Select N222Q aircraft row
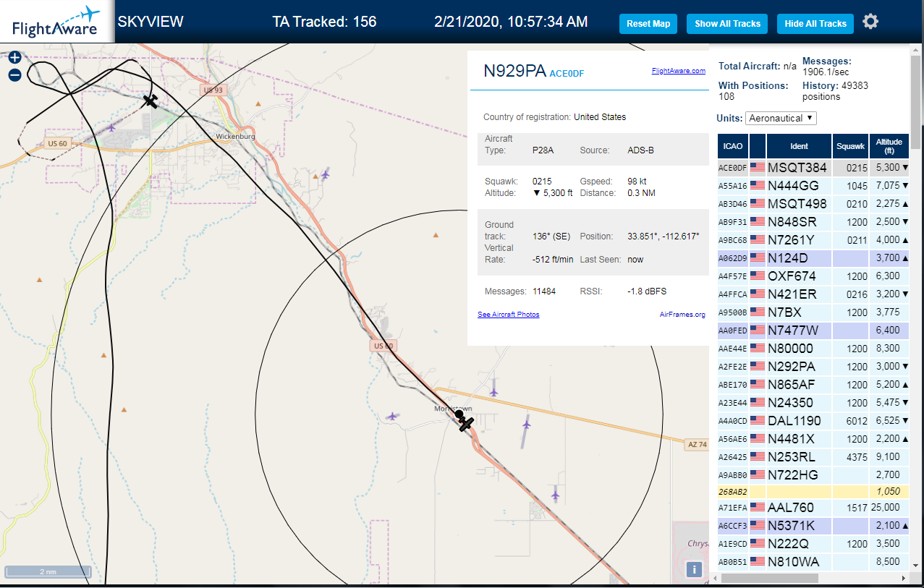Screen dimensions: 924x588 click(x=813, y=543)
